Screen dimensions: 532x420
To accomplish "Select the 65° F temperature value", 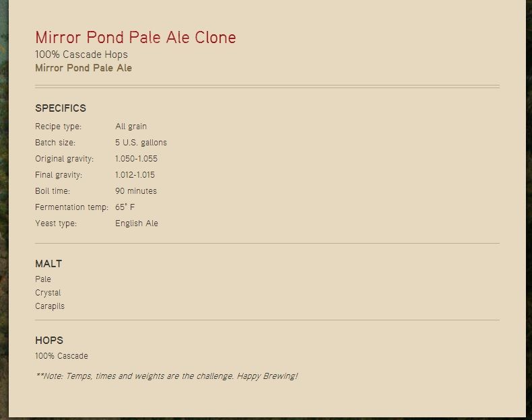I will (x=125, y=207).
